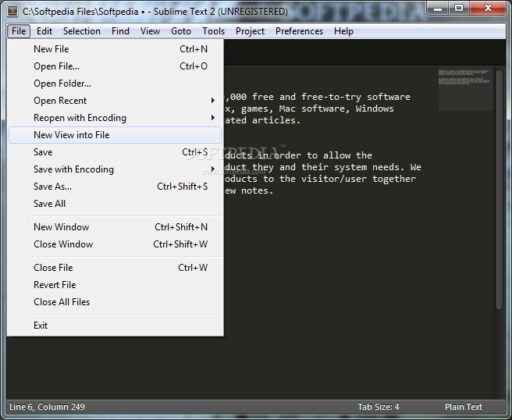Screen dimensions: 512x420
Task: Choose Save As... option
Action: point(115,187)
